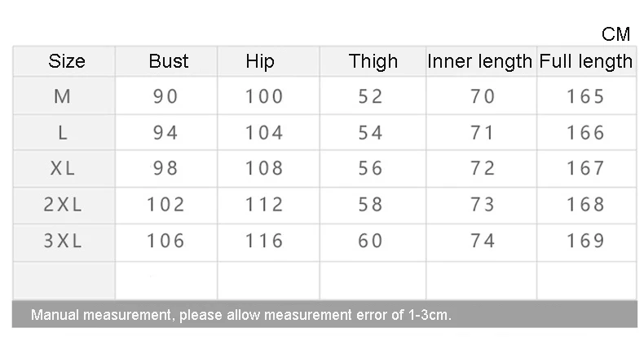
Task: Select the L size row label
Action: pos(63,133)
